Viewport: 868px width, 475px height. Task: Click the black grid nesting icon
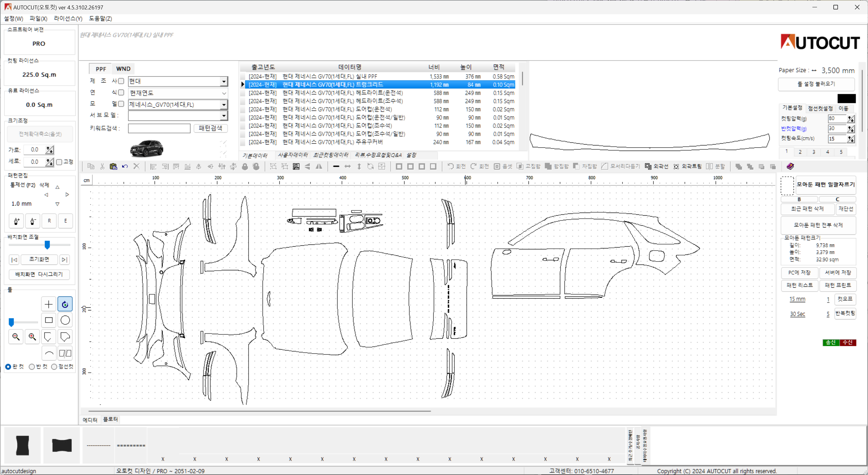(x=296, y=166)
